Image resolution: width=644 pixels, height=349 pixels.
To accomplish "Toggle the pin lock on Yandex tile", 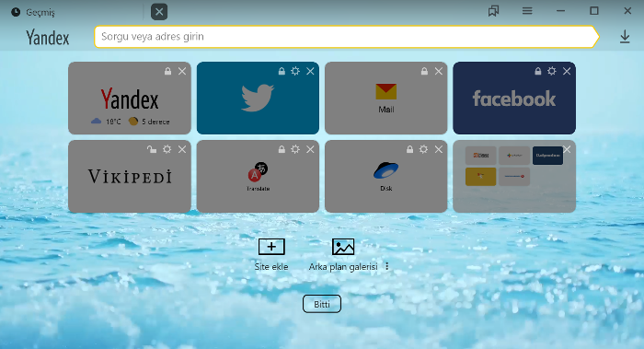I will pyautogui.click(x=167, y=71).
